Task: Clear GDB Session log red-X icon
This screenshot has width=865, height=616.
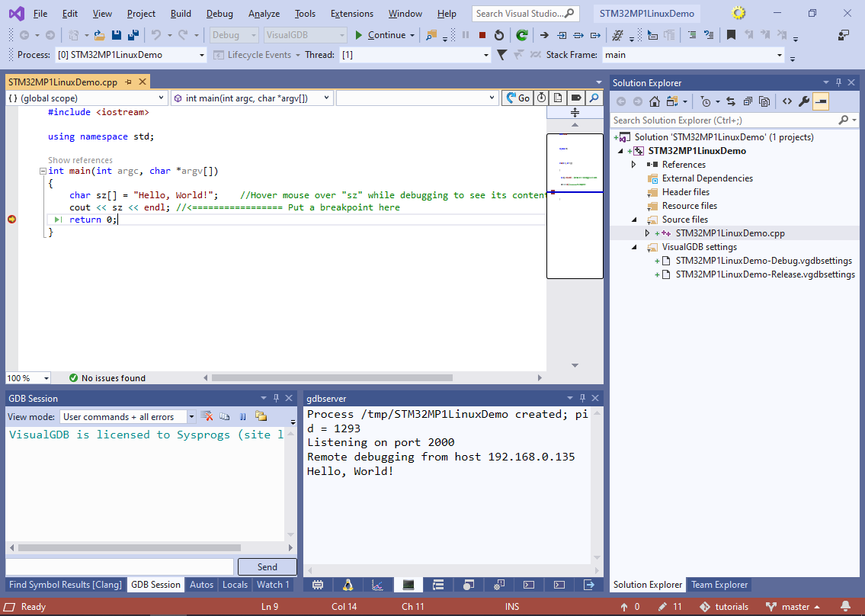Action: tap(207, 416)
